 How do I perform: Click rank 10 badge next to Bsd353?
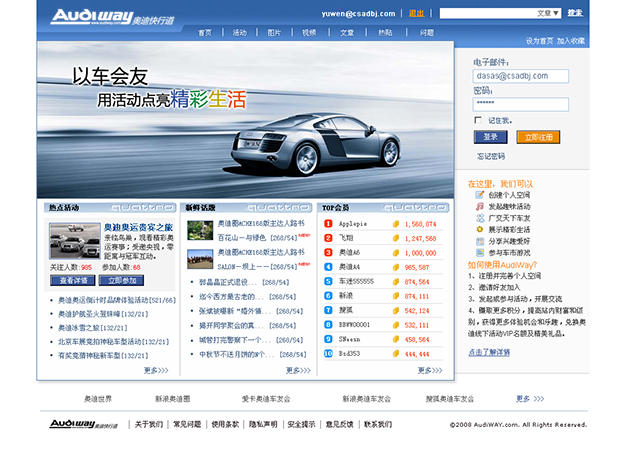point(328,353)
